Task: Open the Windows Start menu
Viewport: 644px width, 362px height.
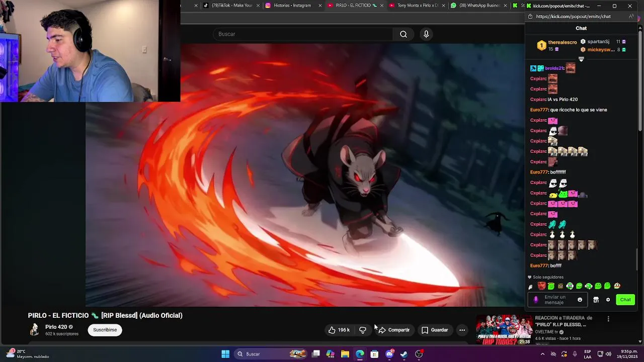Action: [x=225, y=354]
